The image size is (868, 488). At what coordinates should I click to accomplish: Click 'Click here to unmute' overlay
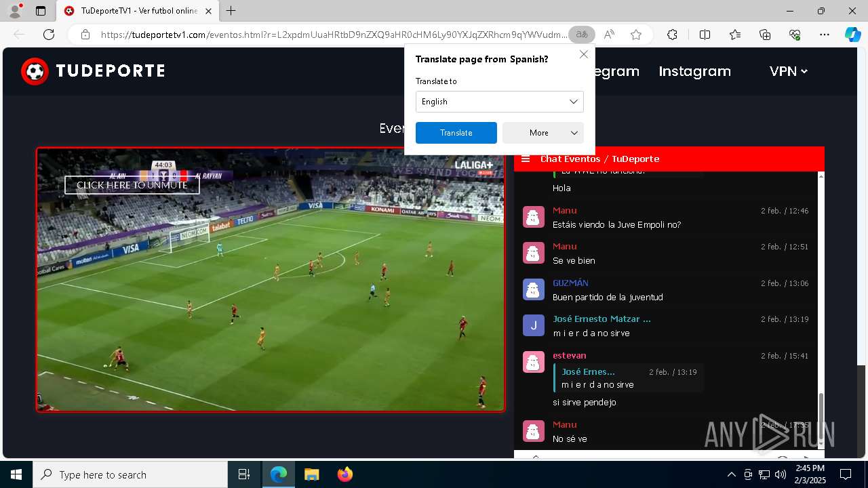coord(132,185)
